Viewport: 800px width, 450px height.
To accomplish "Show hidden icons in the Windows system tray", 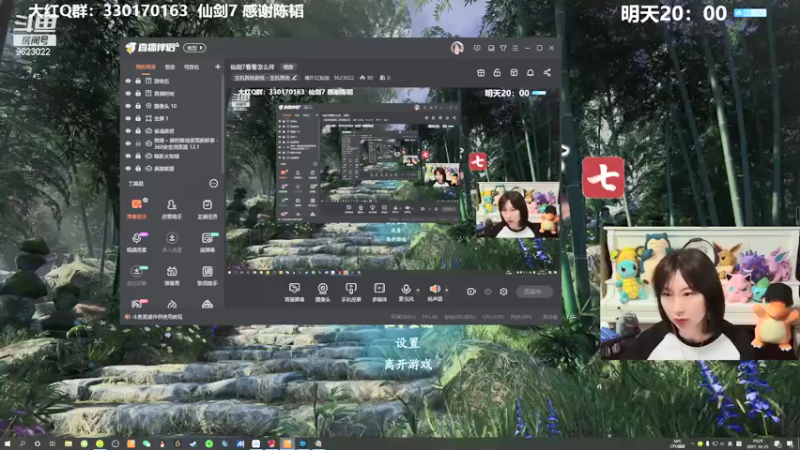I will point(693,444).
